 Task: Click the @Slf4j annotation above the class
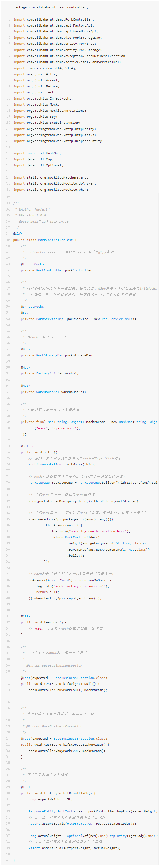19,234
